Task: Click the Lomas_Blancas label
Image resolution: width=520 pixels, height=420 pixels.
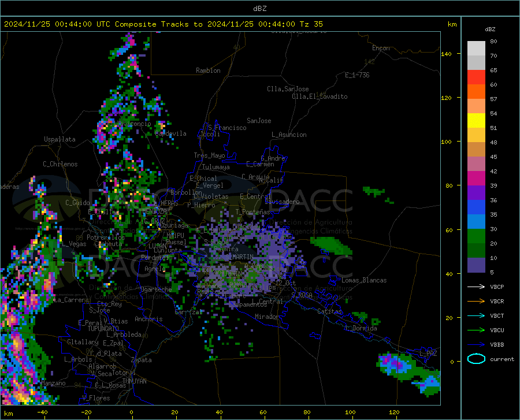Action: pyautogui.click(x=364, y=280)
